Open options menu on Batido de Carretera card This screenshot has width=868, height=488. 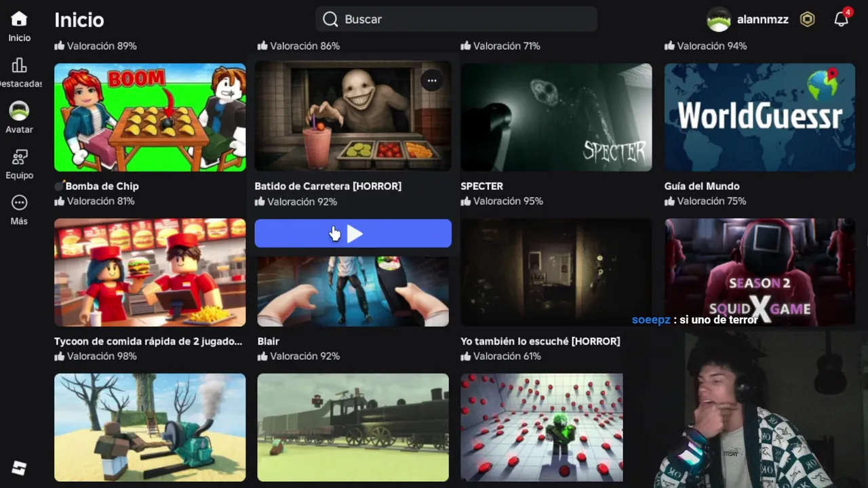point(432,81)
